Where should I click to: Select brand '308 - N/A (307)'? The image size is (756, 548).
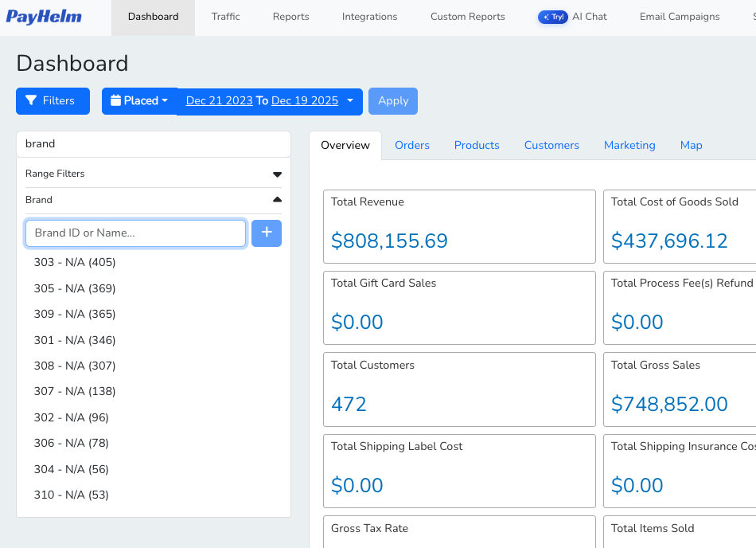tap(75, 366)
